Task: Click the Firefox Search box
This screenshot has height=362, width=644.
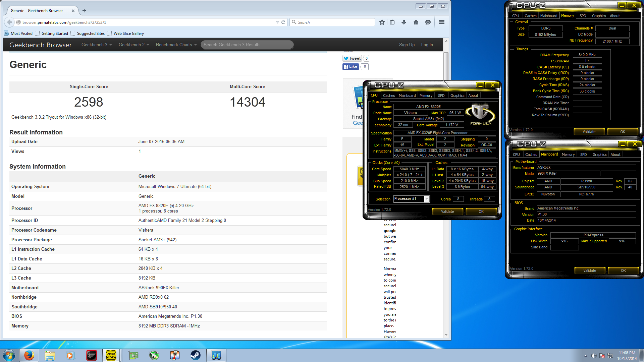Action: click(x=332, y=22)
